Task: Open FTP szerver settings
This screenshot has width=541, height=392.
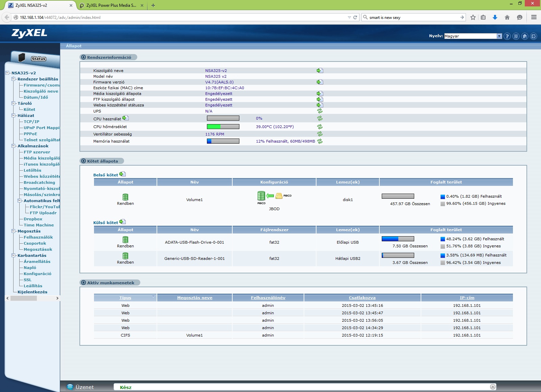Action: click(37, 152)
